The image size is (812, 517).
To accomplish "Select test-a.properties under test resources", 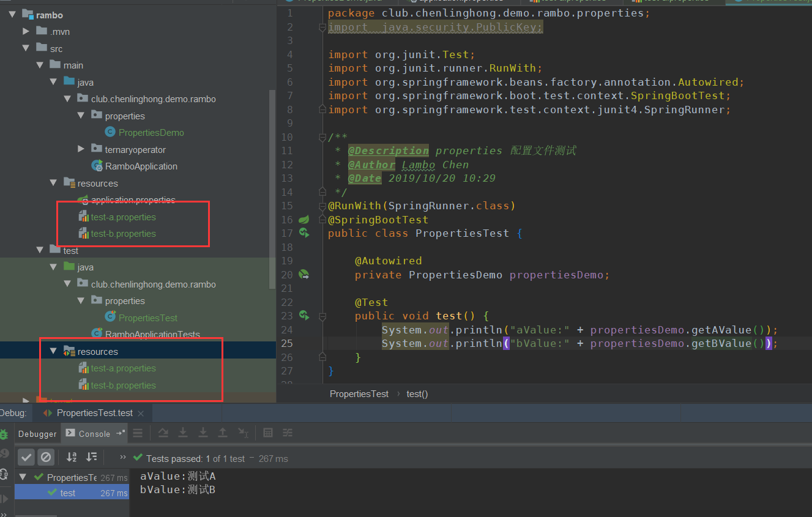I will tap(123, 368).
